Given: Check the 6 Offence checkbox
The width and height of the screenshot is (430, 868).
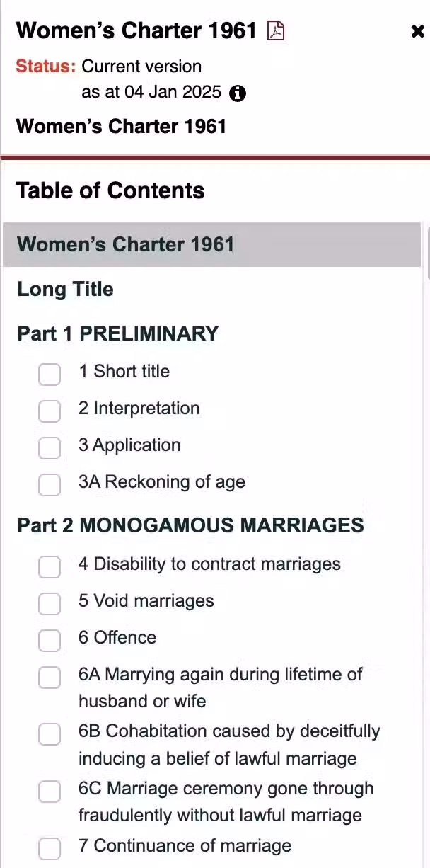Looking at the screenshot, I should click(50, 640).
